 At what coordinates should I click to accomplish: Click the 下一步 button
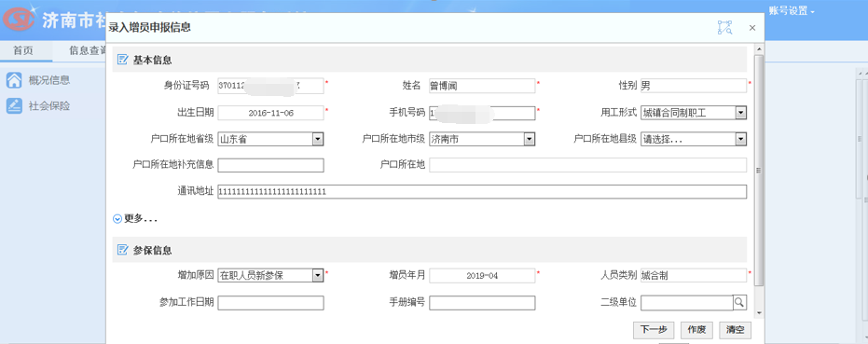(x=654, y=330)
